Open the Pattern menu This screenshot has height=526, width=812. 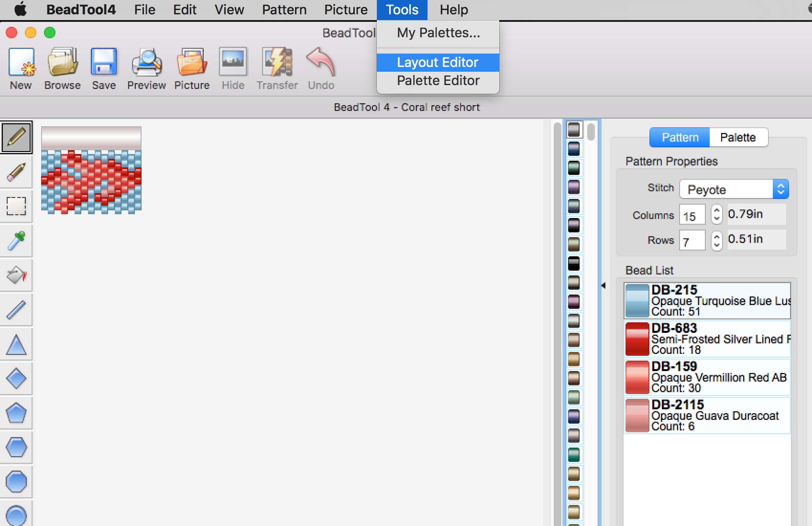(284, 10)
